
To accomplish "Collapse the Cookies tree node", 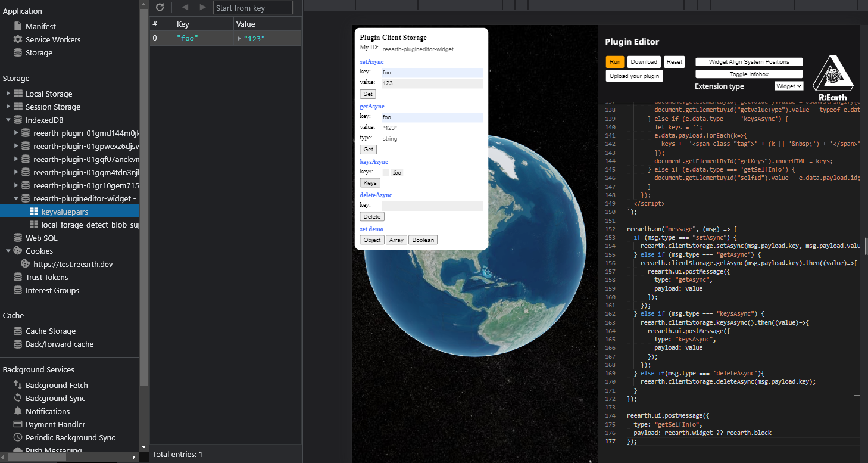I will click(x=8, y=251).
